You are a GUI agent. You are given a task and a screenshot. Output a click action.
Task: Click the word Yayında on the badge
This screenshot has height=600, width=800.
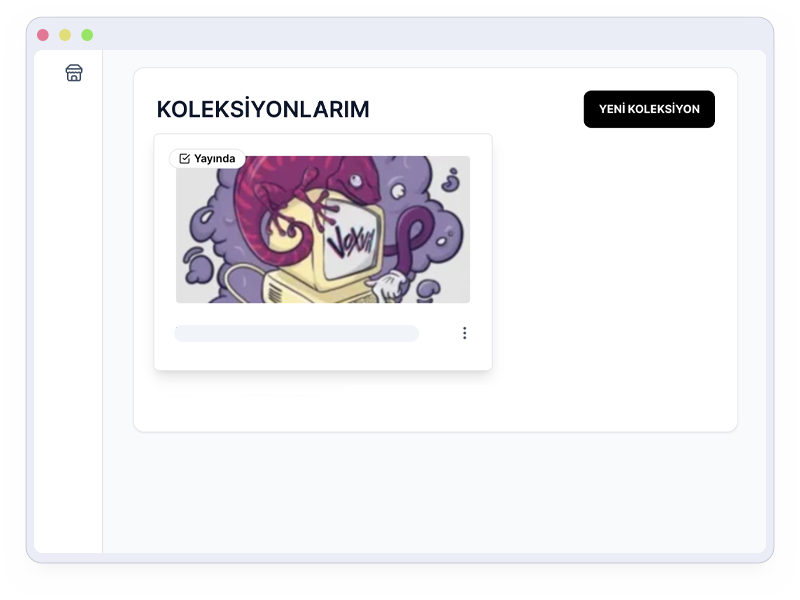215,159
